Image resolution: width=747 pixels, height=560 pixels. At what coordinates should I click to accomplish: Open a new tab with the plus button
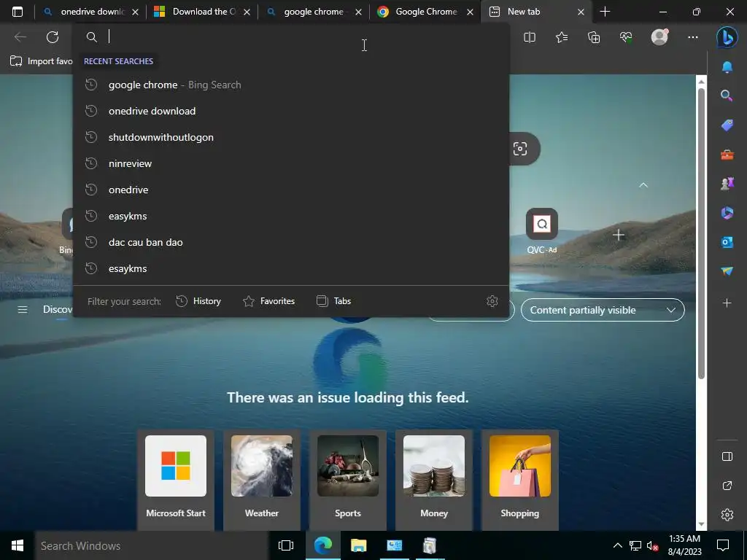[x=605, y=12]
